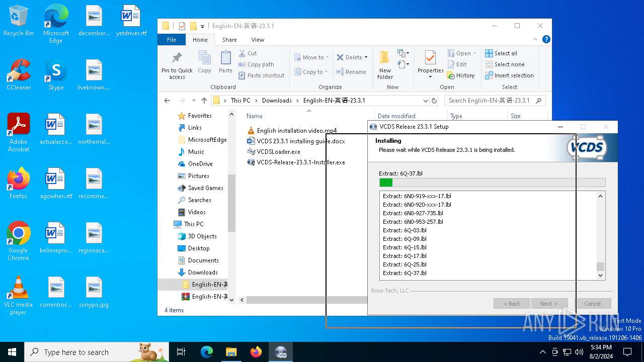The width and height of the screenshot is (644, 362).
Task: Collapse the ribbon with chevron
Action: 535,39
